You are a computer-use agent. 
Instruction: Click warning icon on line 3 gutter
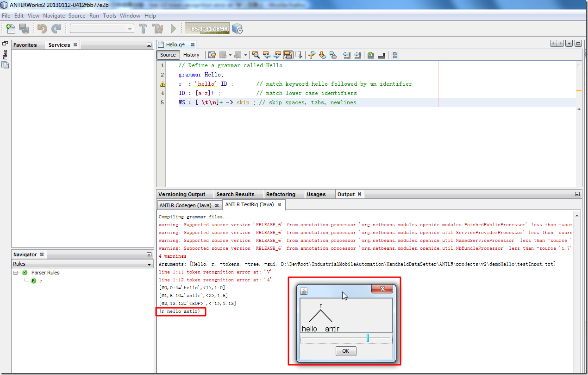tap(163, 84)
